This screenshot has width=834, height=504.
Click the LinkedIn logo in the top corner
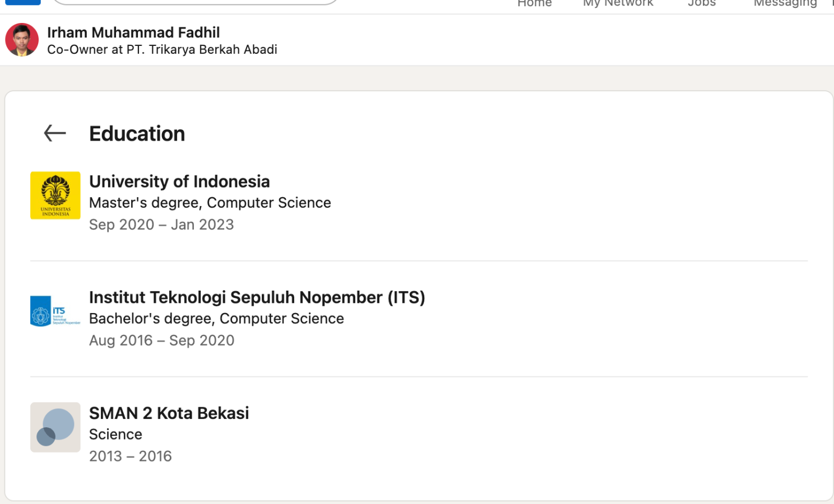(23, 2)
